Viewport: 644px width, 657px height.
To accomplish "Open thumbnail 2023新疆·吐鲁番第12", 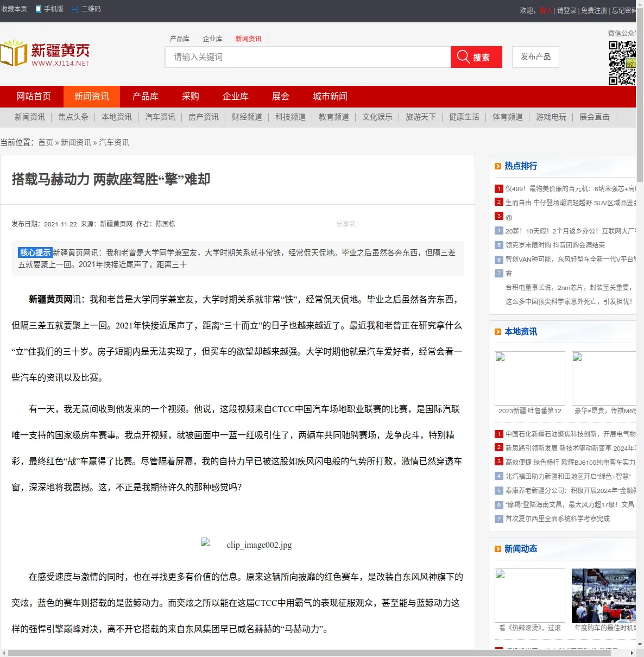I will click(530, 378).
